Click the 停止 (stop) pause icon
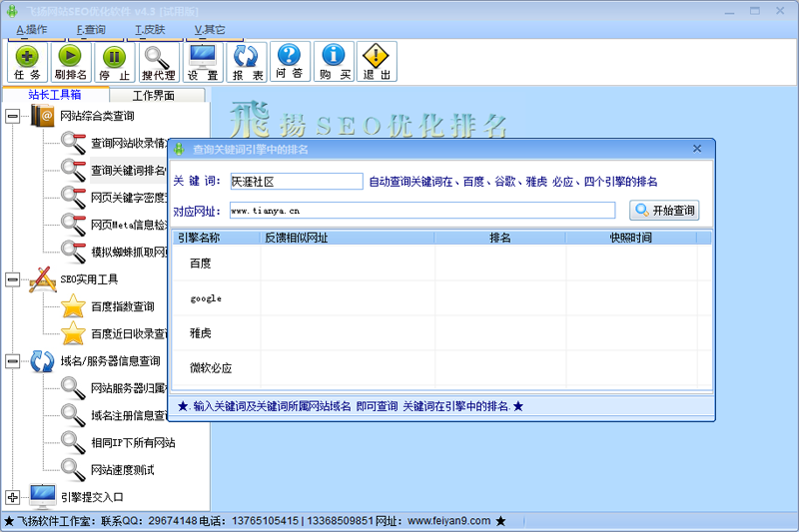This screenshot has width=799, height=532. click(x=114, y=62)
